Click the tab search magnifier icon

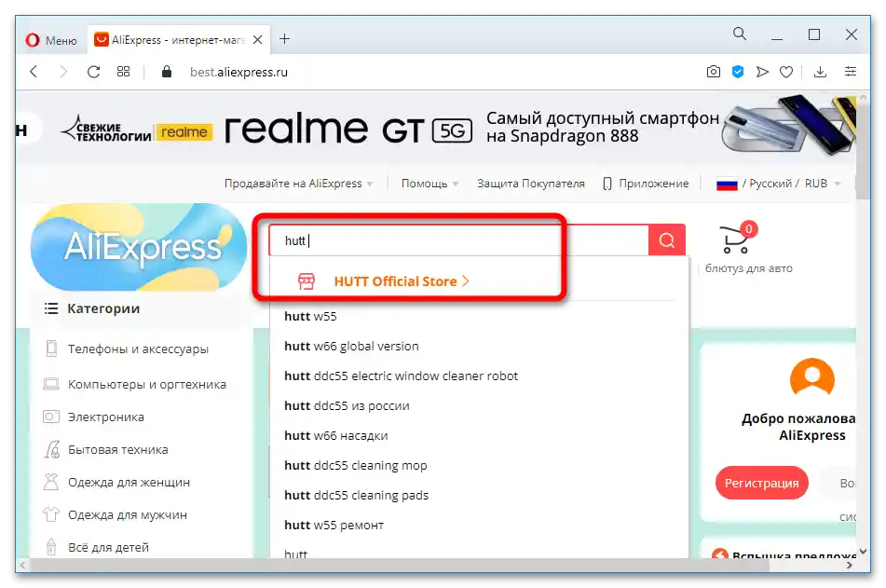click(739, 34)
